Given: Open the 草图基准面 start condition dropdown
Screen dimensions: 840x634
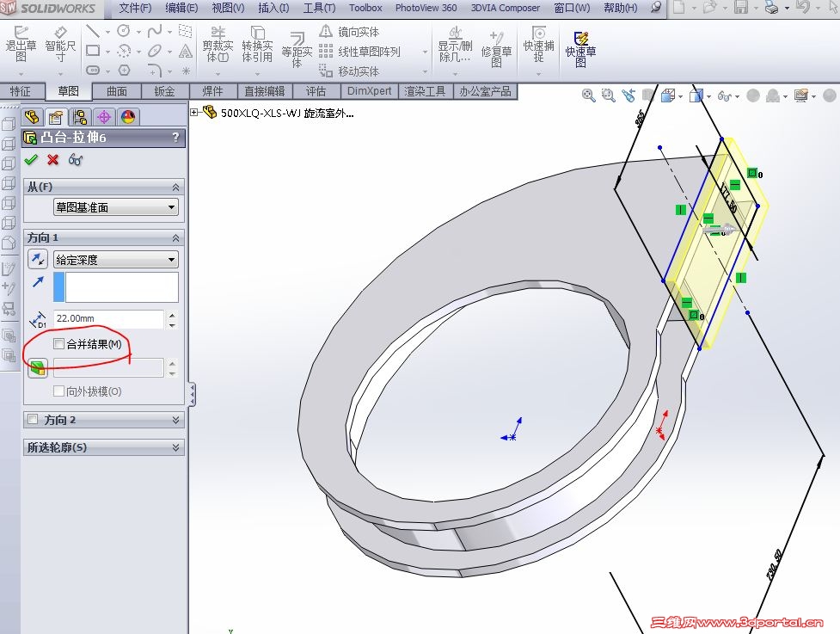Looking at the screenshot, I should coord(116,206).
